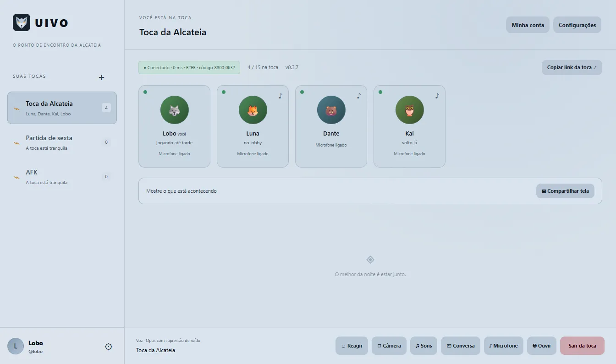Start Compartilhar tela screen sharing
616x364 pixels.
565,191
